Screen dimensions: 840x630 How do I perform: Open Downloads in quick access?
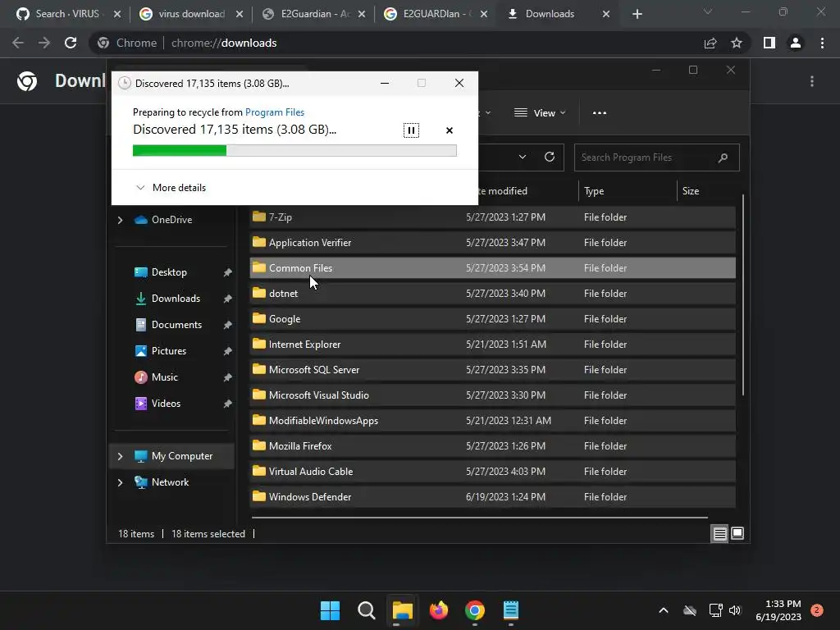[x=176, y=299]
